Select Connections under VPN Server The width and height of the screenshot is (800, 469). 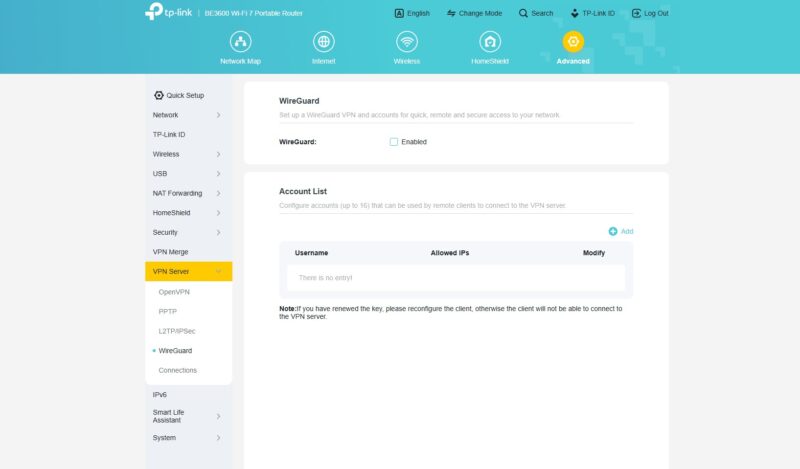click(x=178, y=370)
